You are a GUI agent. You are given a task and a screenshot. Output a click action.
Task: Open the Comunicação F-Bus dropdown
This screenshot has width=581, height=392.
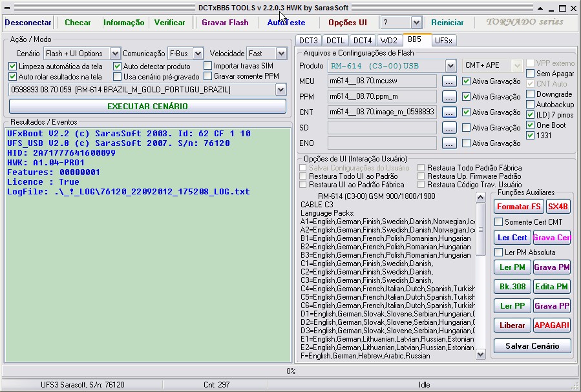click(198, 54)
